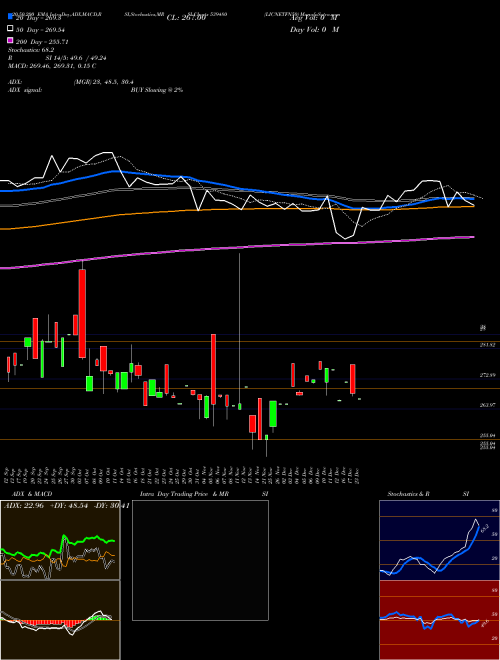This screenshot has height=660, width=500.
Task: Click the 'Day Vol: 0 M' label
Action: [x=314, y=29]
